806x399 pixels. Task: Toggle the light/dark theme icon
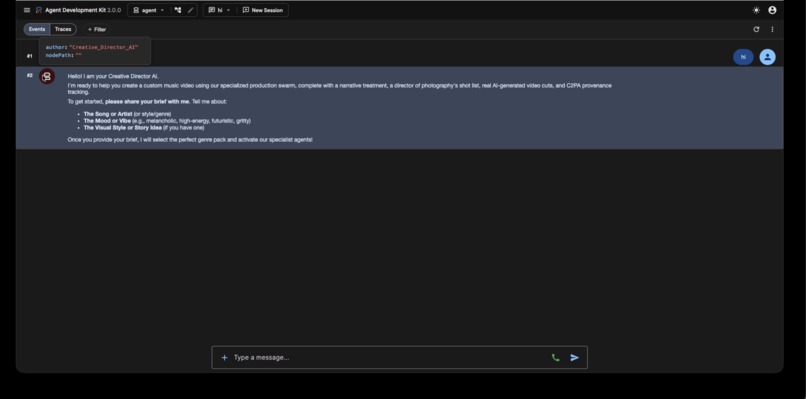point(756,10)
